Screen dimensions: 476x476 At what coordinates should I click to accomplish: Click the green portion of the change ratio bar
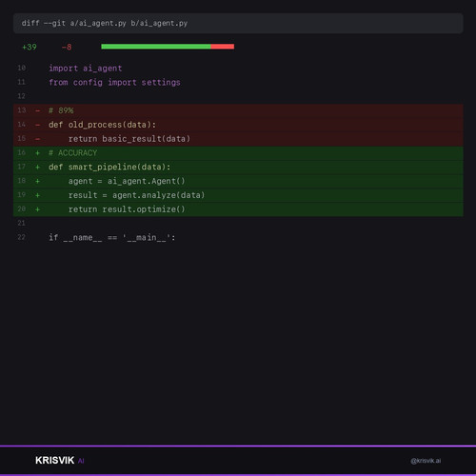156,47
